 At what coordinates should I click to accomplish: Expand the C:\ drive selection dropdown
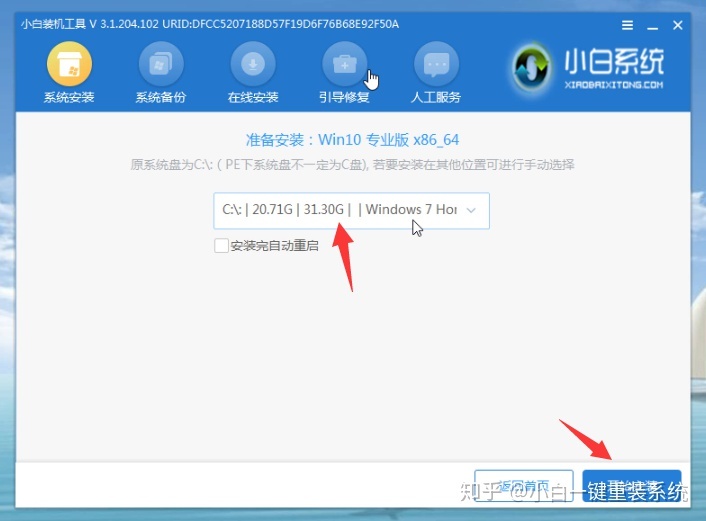coord(351,211)
